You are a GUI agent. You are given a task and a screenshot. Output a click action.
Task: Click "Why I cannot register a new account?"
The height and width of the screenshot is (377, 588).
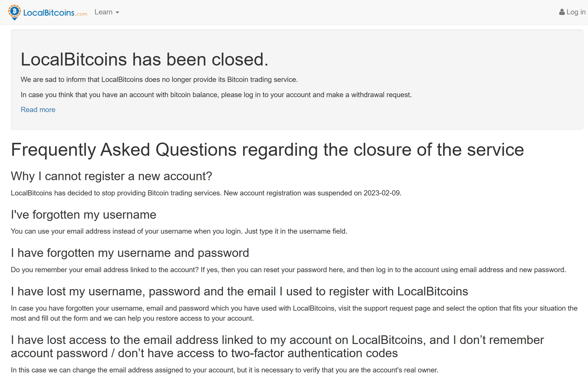click(x=111, y=176)
